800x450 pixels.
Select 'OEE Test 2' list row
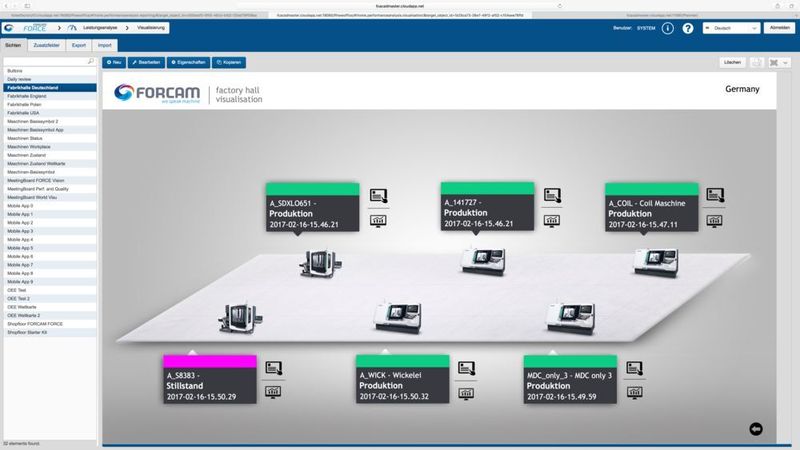pyautogui.click(x=50, y=298)
